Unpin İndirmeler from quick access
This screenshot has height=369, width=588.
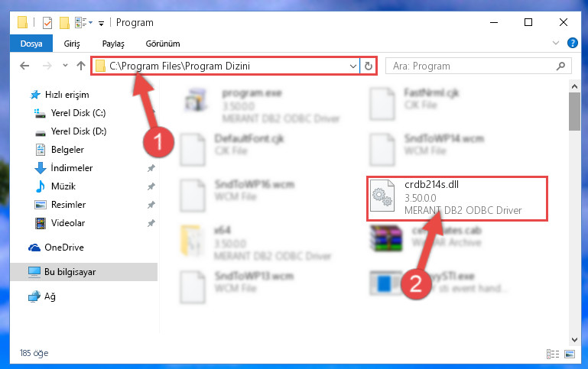pyautogui.click(x=151, y=168)
